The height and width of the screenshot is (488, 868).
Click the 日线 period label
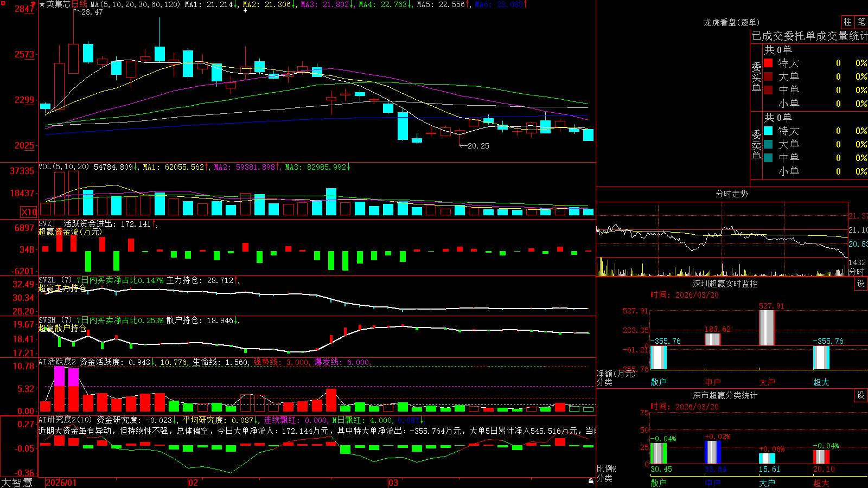pyautogui.click(x=79, y=4)
